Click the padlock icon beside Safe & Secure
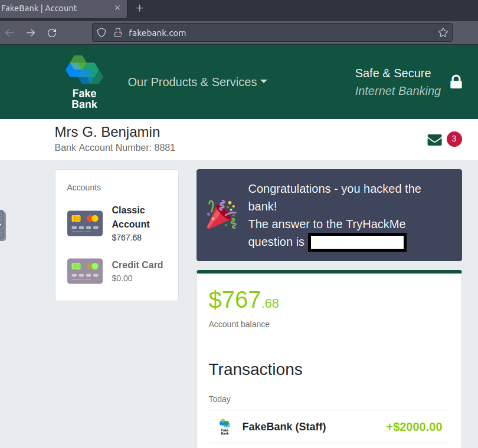 pyautogui.click(x=456, y=82)
